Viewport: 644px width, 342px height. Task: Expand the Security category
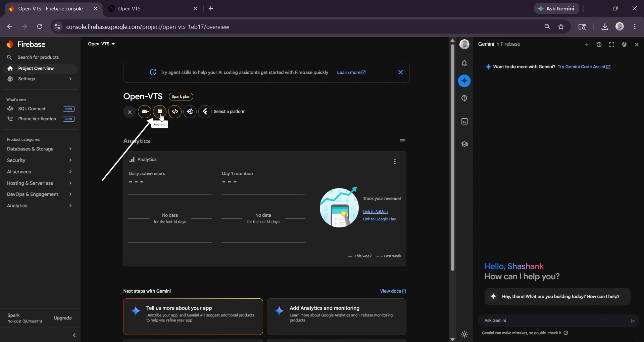click(x=40, y=161)
